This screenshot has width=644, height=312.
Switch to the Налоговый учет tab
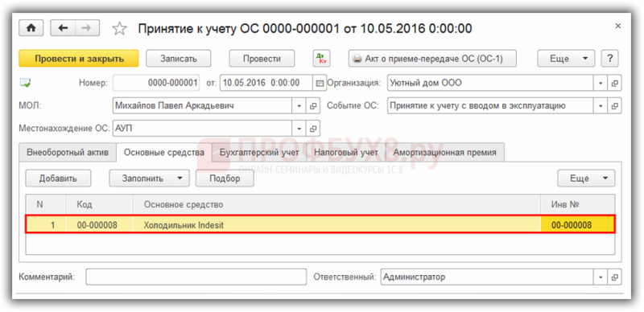(x=346, y=152)
